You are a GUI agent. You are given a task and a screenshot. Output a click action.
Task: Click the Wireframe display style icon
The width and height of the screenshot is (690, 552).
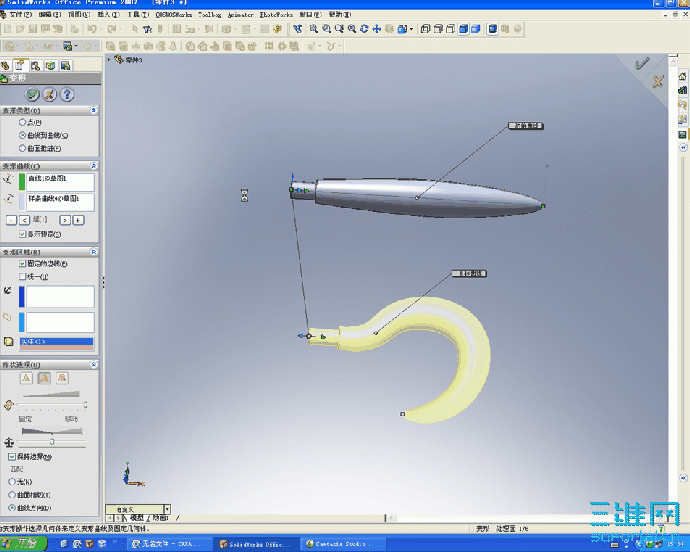[x=425, y=29]
